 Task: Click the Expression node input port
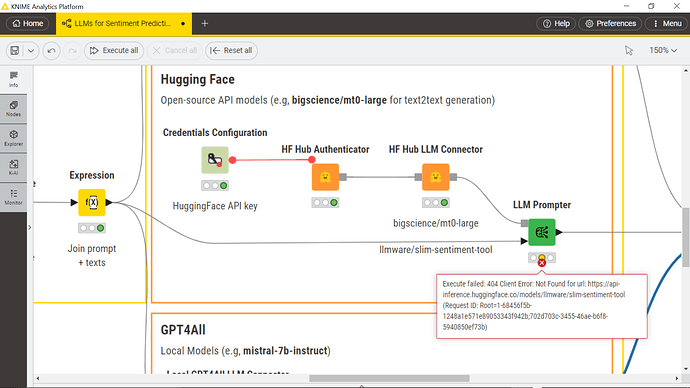click(74, 202)
